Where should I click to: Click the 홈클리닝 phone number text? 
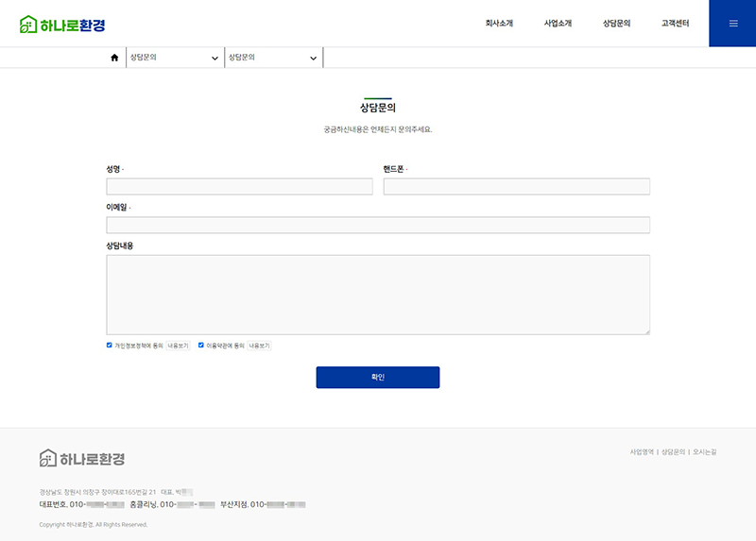(172, 504)
